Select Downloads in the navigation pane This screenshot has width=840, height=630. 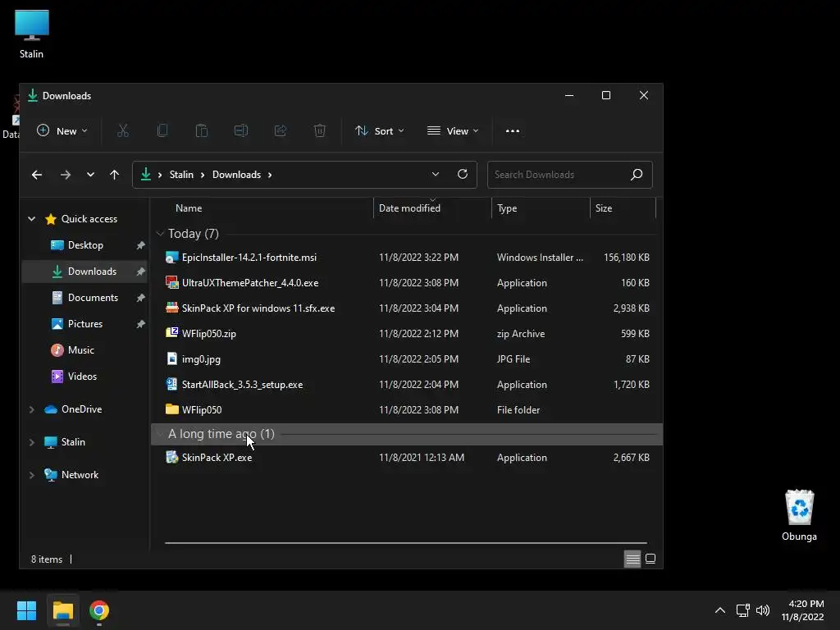click(85, 271)
